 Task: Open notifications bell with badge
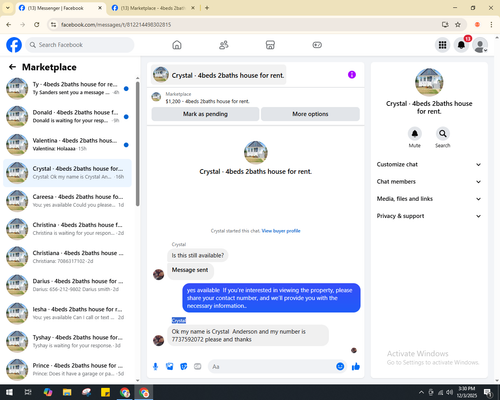461,45
